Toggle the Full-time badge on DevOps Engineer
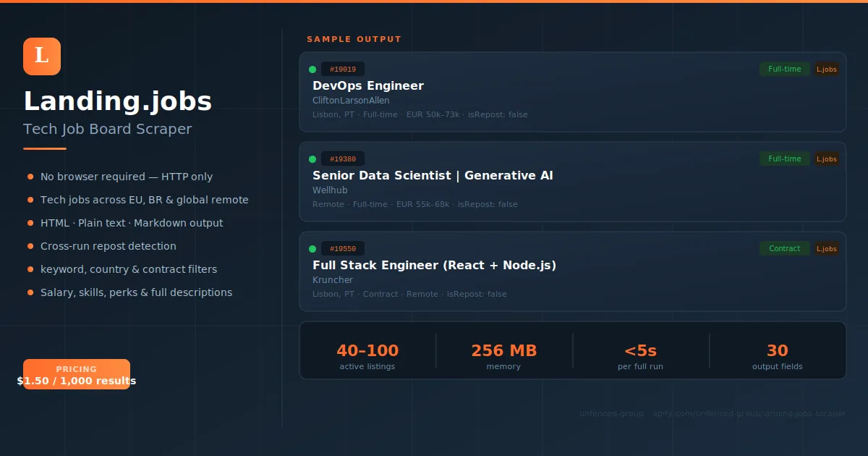This screenshot has height=456, width=868. point(785,69)
